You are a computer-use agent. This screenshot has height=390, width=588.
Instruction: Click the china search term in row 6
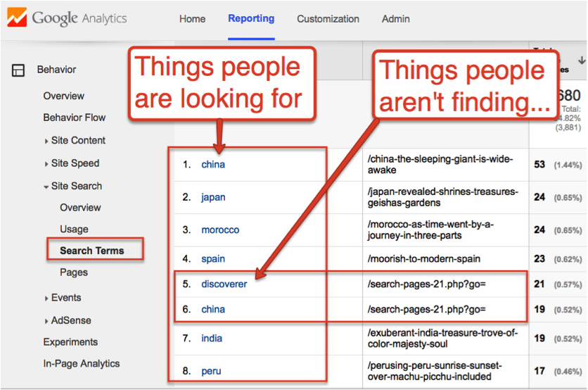(x=213, y=309)
